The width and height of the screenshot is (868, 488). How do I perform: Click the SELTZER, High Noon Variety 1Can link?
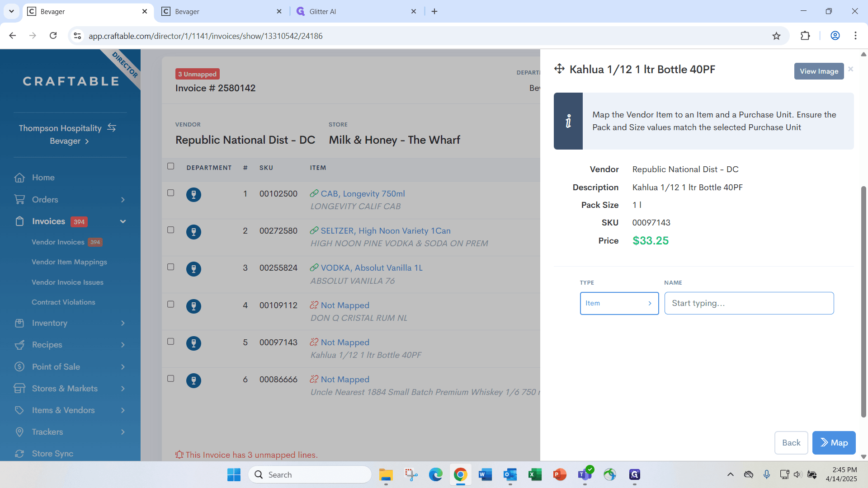[386, 231]
